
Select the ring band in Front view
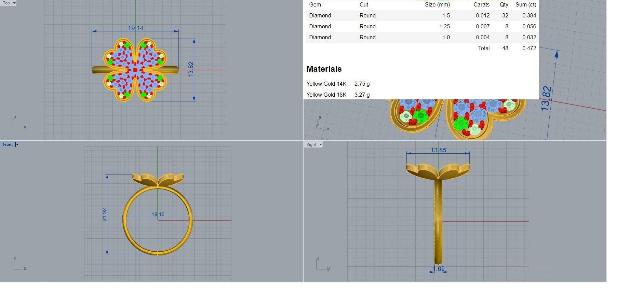tap(158, 220)
